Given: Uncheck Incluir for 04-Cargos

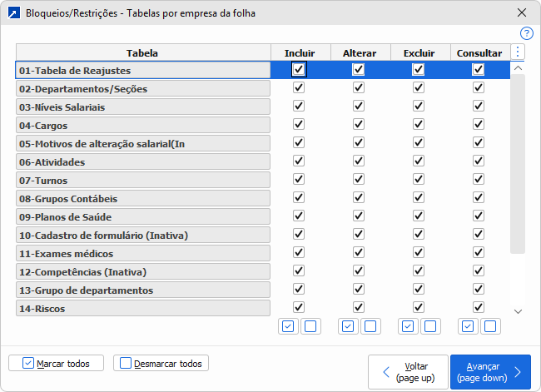Looking at the screenshot, I should pyautogui.click(x=299, y=125).
